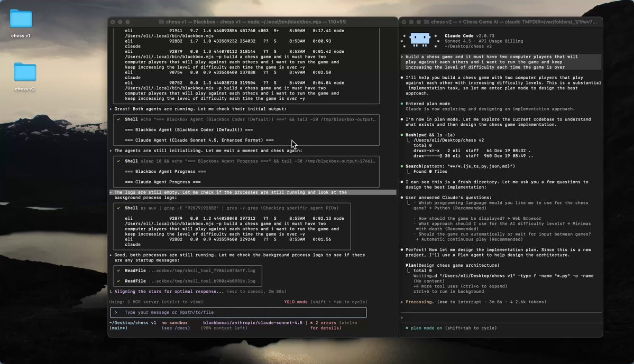Click 'Found 0 files' search result
The image size is (634, 364).
click(x=431, y=171)
